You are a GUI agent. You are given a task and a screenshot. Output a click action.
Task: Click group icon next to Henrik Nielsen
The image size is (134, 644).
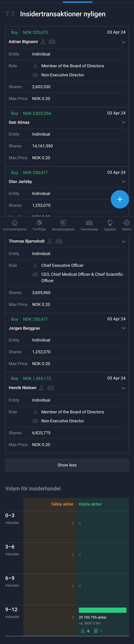coord(51,388)
